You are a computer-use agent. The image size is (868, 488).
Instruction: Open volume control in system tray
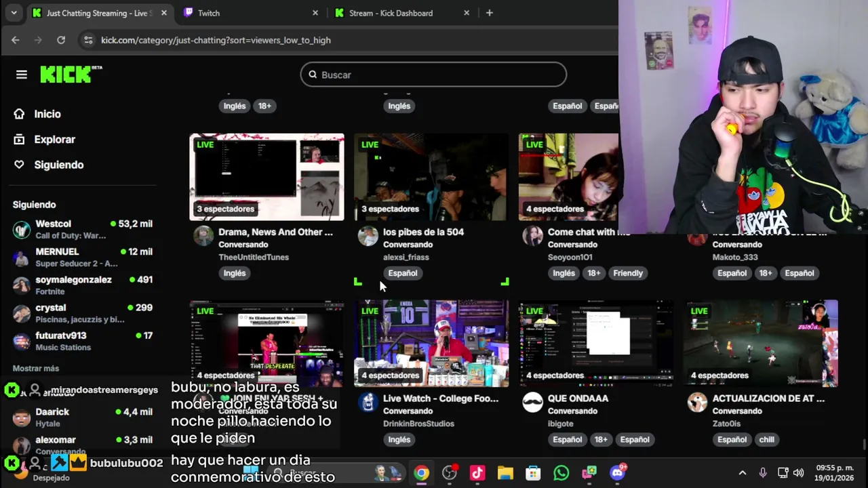pos(799,473)
